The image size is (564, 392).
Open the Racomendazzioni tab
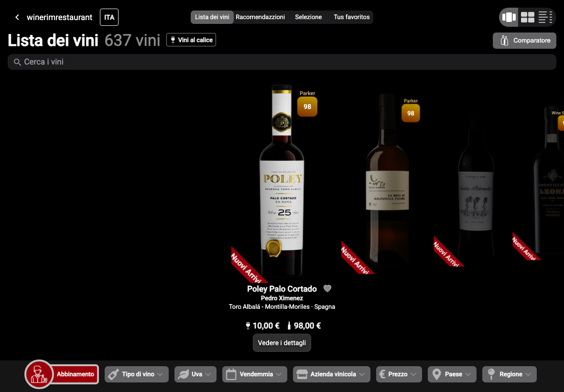tap(260, 17)
